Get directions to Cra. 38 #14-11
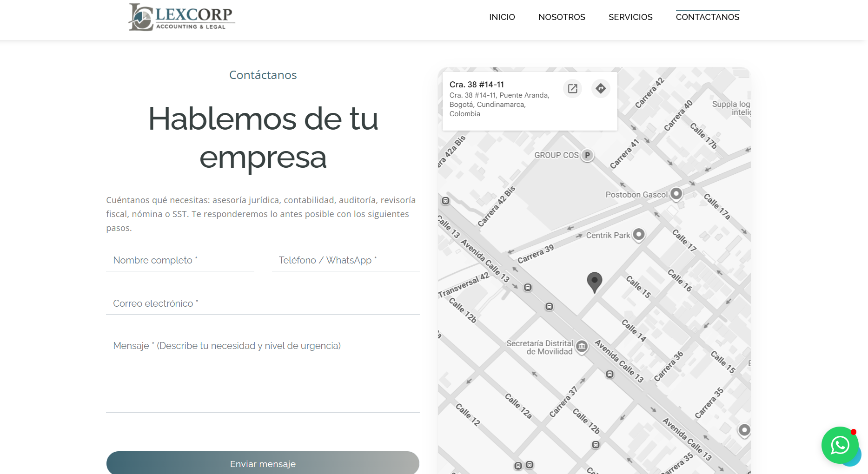Image resolution: width=868 pixels, height=474 pixels. [601, 88]
